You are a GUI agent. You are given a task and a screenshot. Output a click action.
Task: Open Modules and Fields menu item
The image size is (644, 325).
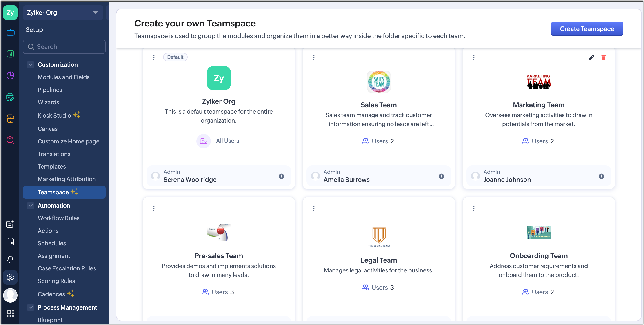point(64,77)
